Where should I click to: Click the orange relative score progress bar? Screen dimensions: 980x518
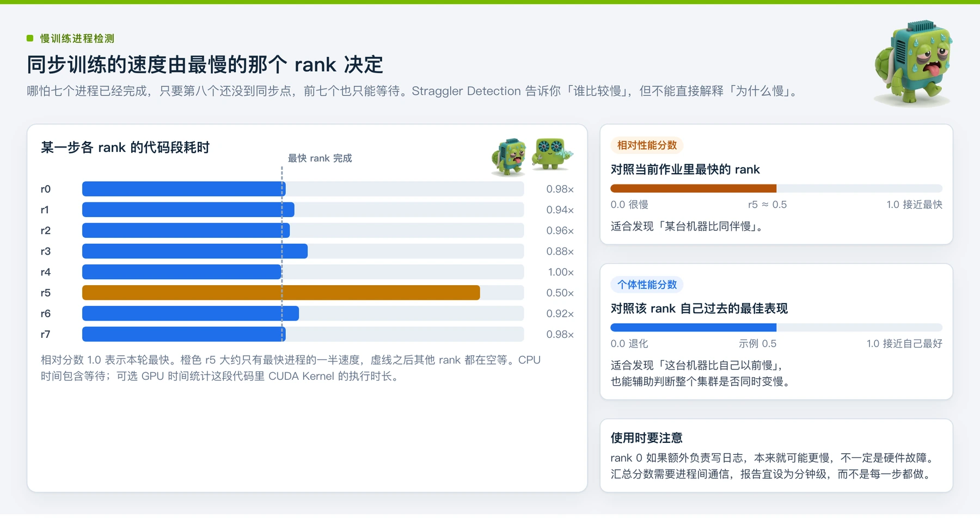(x=694, y=188)
